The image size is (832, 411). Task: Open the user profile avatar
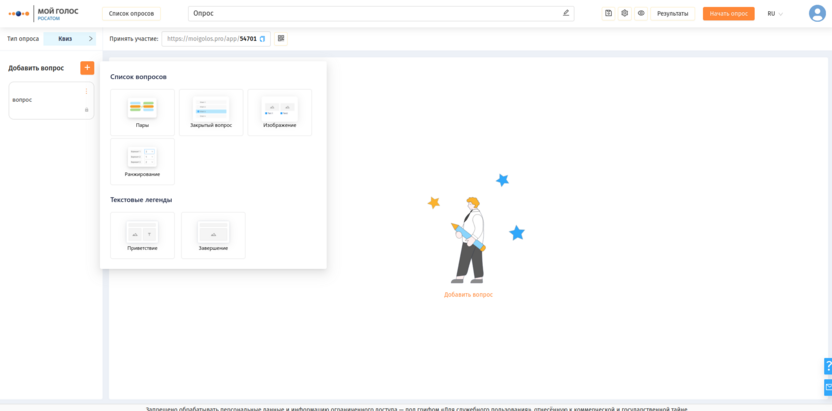point(817,13)
